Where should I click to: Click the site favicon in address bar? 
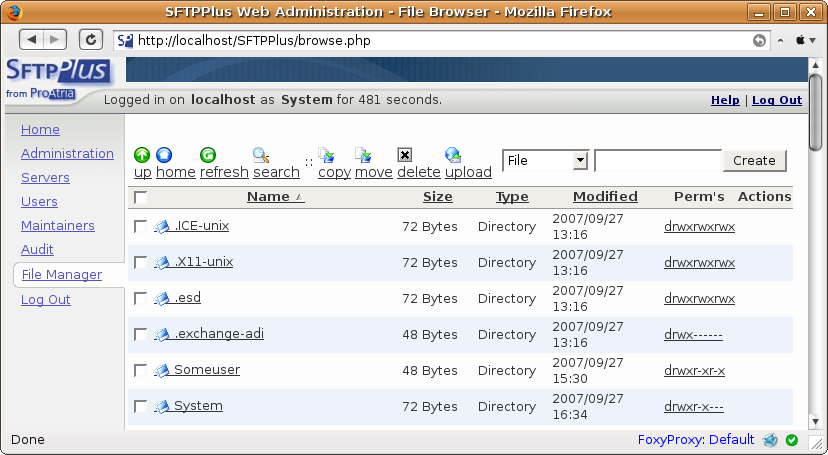[x=125, y=41]
